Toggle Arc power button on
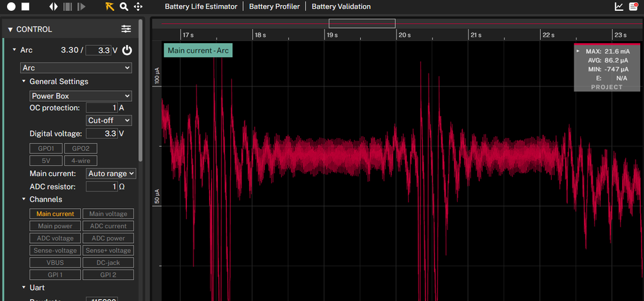 128,50
